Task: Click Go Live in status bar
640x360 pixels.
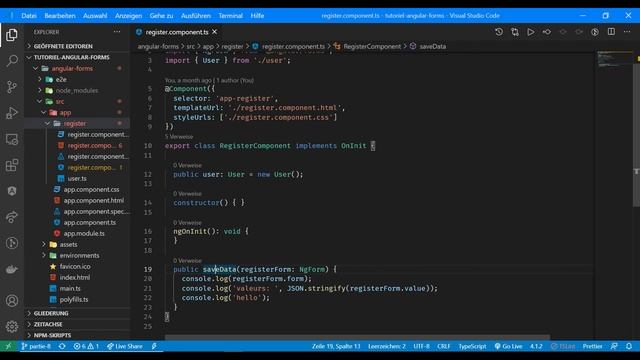Action: click(x=508, y=346)
